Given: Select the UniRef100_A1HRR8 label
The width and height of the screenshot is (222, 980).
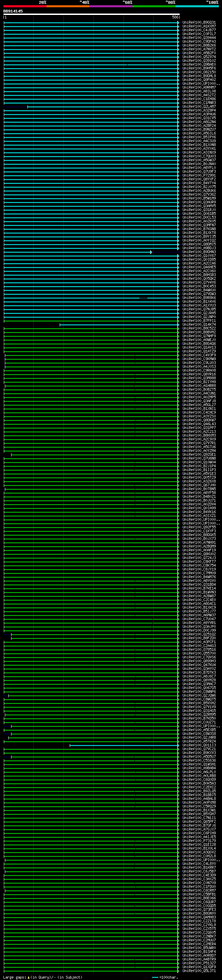Looking at the screenshot, I should click(x=199, y=386).
